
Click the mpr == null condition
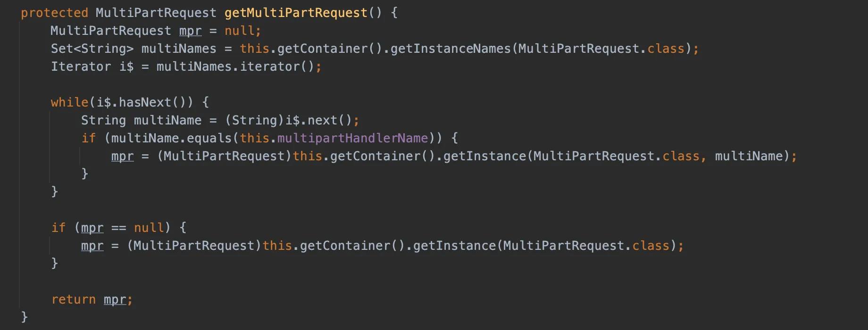pyautogui.click(x=122, y=228)
